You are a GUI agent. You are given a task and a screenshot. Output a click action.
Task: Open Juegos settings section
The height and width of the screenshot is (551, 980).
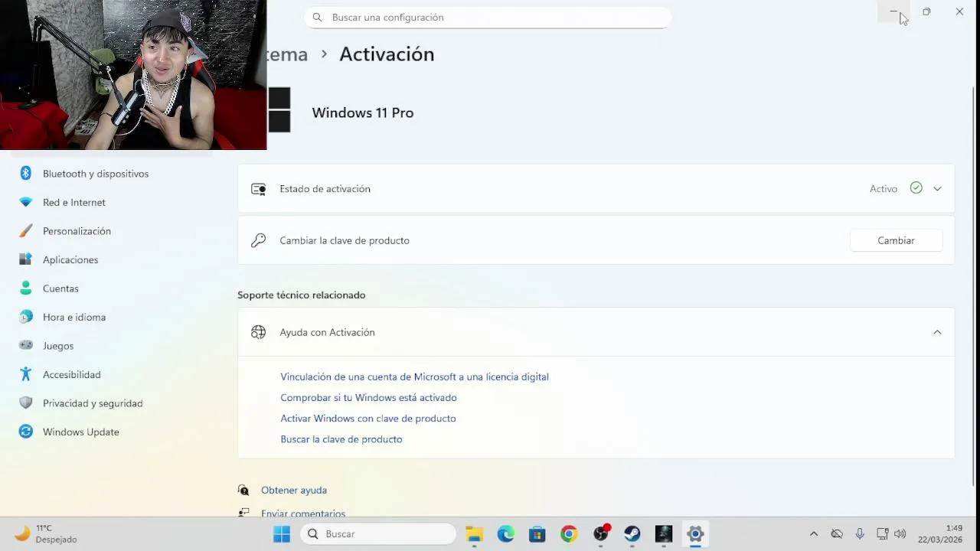point(58,346)
